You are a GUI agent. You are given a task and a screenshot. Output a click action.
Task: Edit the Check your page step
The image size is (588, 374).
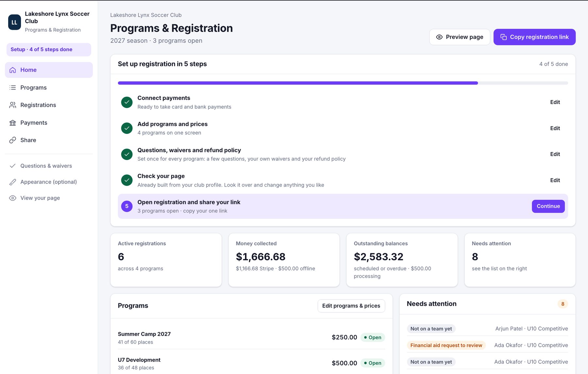[555, 180]
